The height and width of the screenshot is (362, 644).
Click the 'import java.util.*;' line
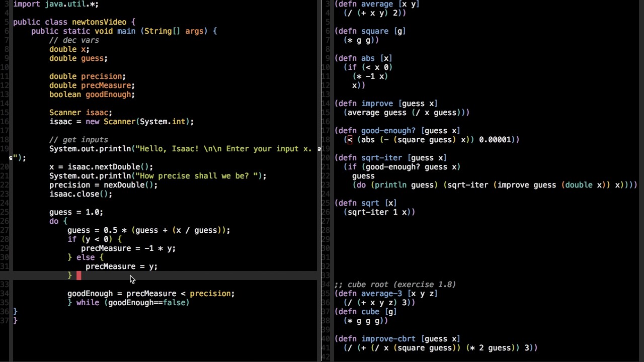(56, 4)
